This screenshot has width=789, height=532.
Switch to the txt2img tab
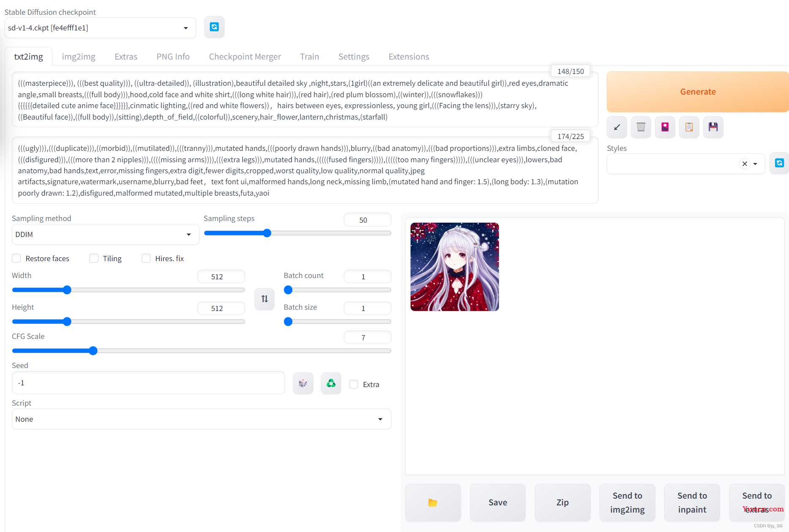28,57
